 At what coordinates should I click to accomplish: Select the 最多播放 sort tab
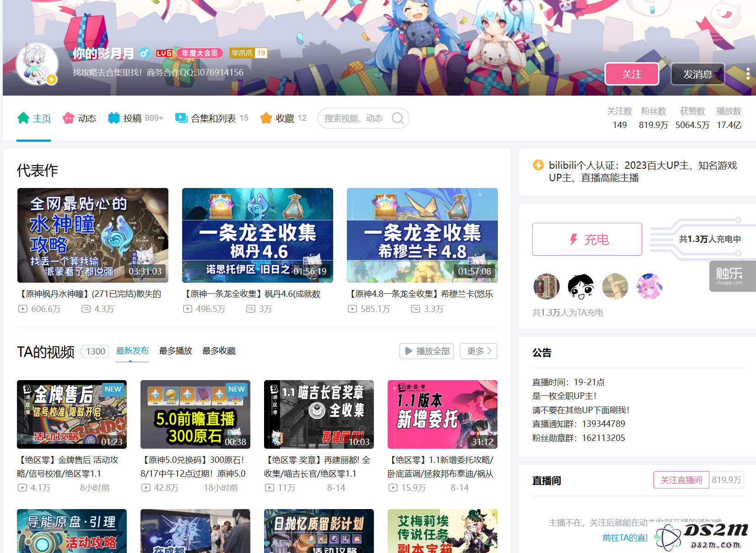point(176,351)
